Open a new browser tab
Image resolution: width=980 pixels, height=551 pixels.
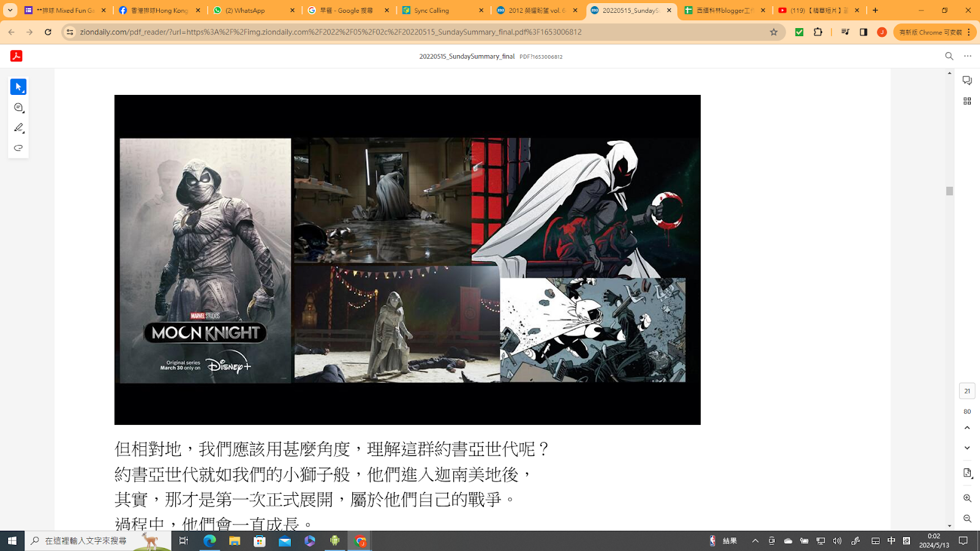[x=875, y=10]
